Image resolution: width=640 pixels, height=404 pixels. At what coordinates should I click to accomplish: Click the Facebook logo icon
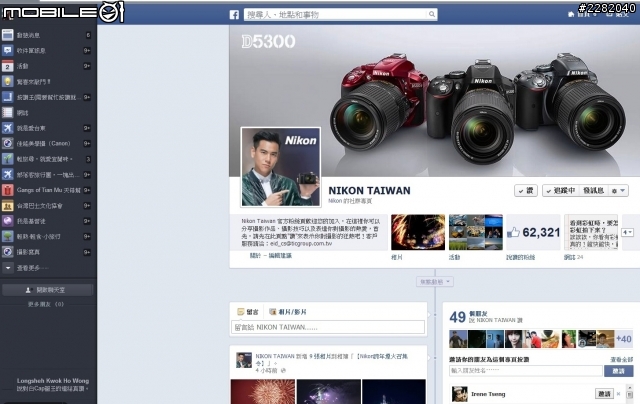coord(234,15)
